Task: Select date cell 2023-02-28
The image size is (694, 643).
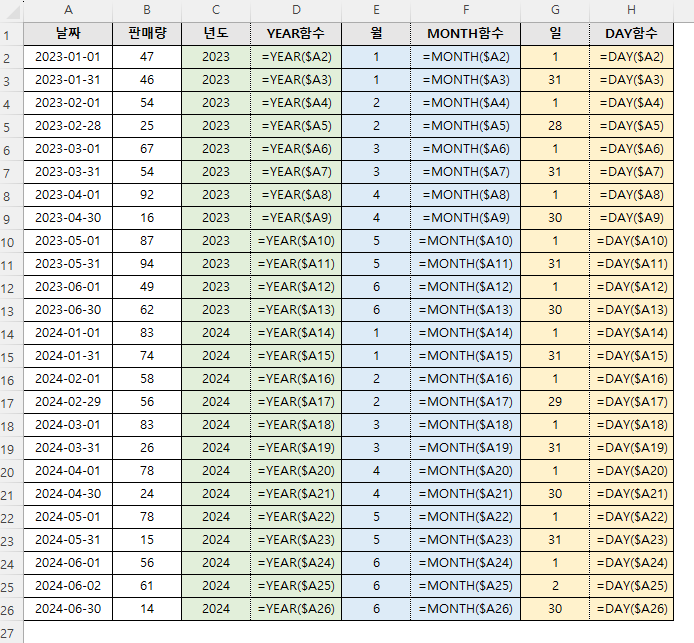Action: [x=68, y=126]
